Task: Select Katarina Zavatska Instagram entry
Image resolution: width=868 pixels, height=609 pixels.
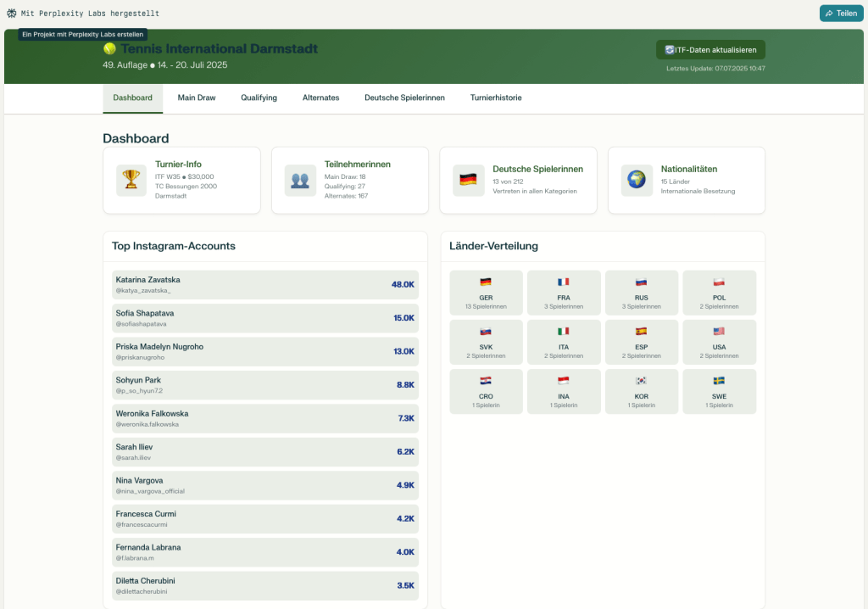Action: [x=265, y=285]
